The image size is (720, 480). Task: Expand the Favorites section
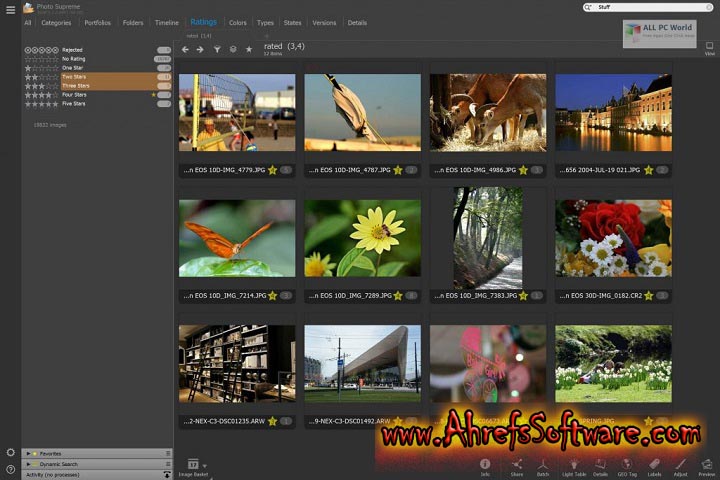pos(28,453)
